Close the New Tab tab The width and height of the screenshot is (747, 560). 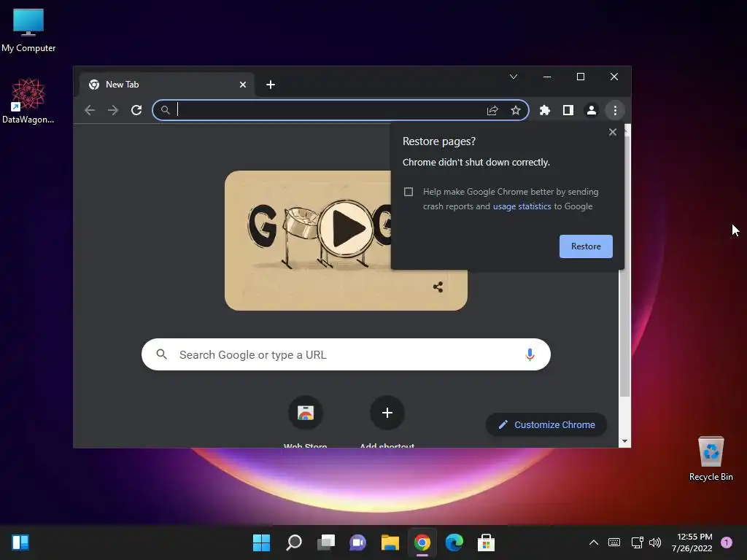242,85
